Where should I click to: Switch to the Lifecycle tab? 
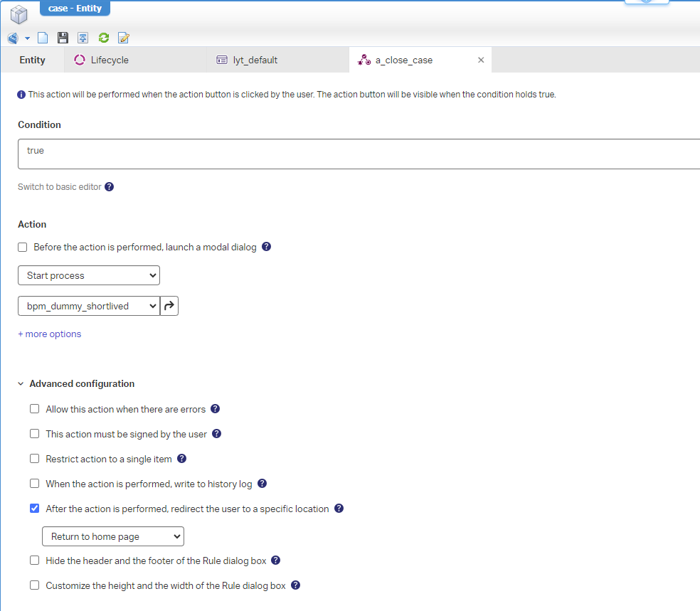(x=110, y=60)
